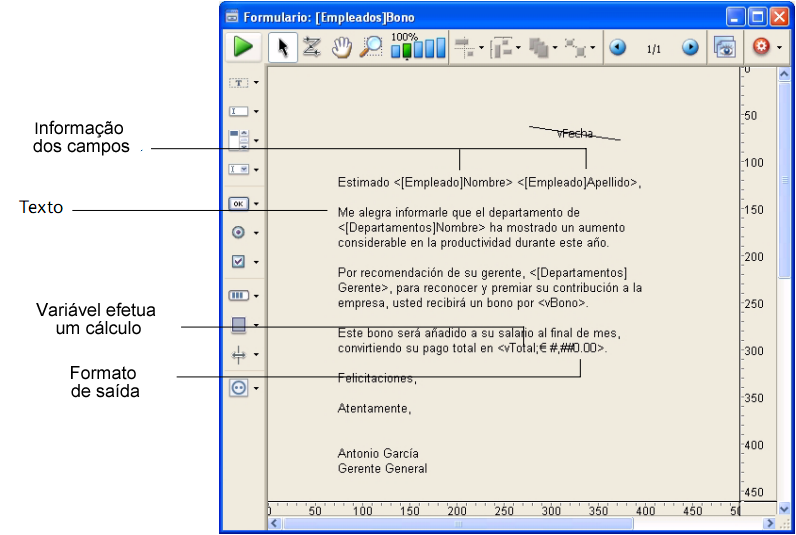Screen dimensions: 796x535
Task: Open the form views eye icon
Action: [725, 47]
